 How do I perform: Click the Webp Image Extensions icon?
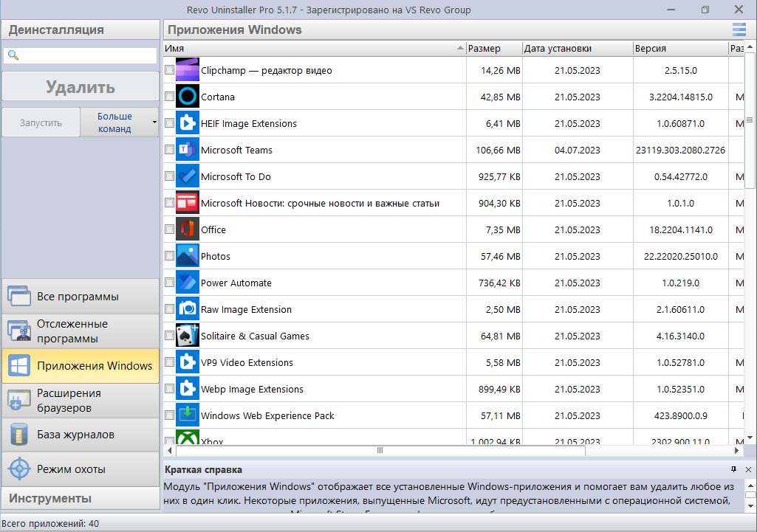click(x=188, y=388)
